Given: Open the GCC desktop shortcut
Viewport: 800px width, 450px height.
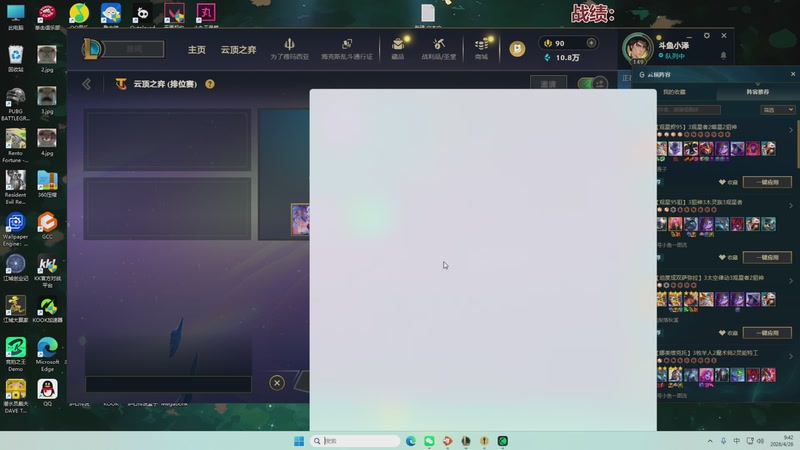Looking at the screenshot, I should (x=47, y=226).
